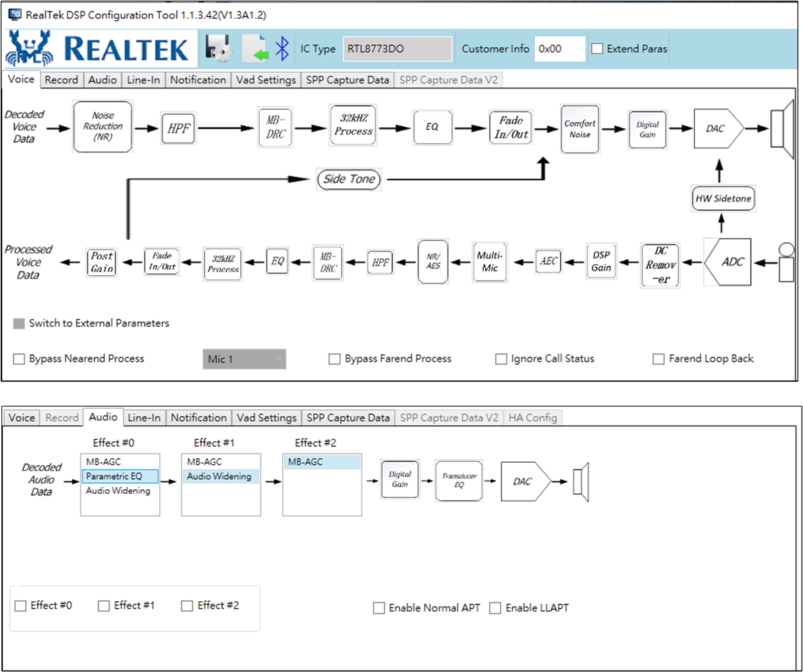The width and height of the screenshot is (803, 672).
Task: Click the Customer Info 0x00 field
Action: (560, 49)
